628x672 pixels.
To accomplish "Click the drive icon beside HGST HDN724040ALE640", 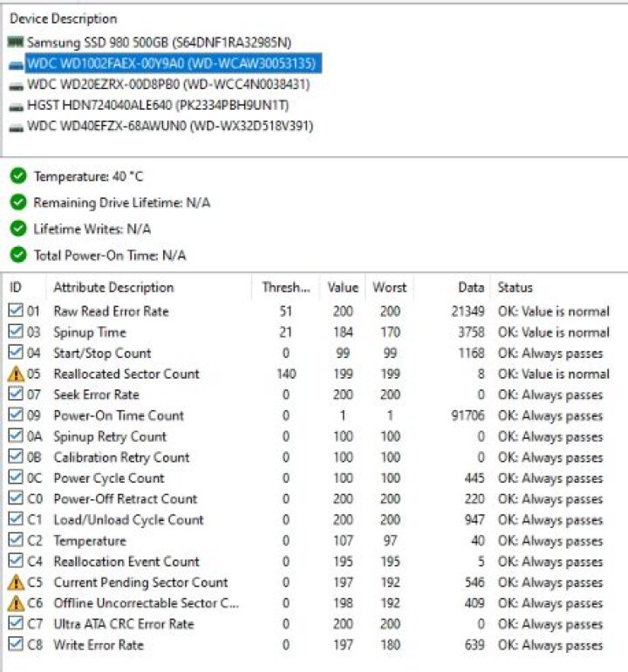I will (x=16, y=106).
